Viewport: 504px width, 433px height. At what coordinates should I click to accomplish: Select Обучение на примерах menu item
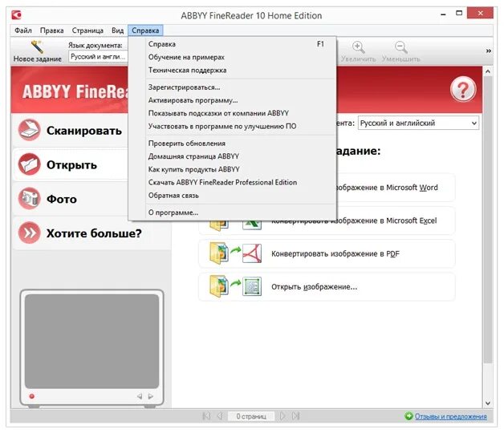[x=233, y=57]
